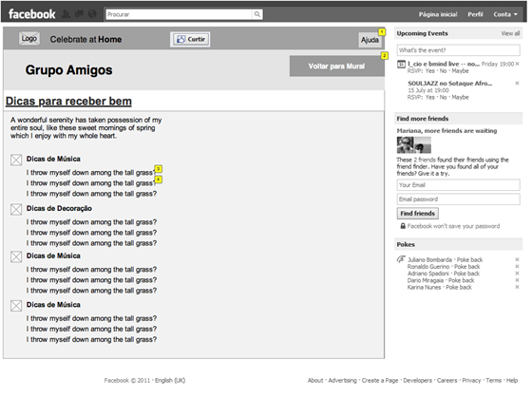Open messages icon in top bar

[x=79, y=14]
